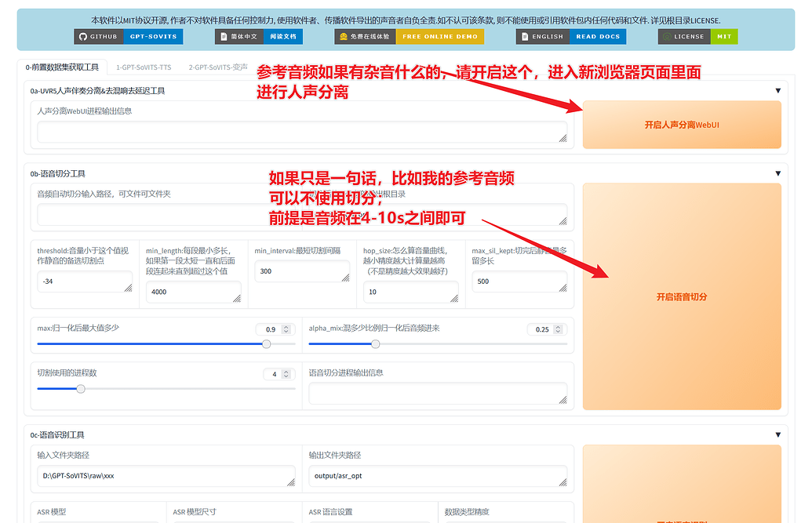Image resolution: width=812 pixels, height=523 pixels.
Task: Open the GitHub GPT-SoVITS badge
Action: (129, 37)
